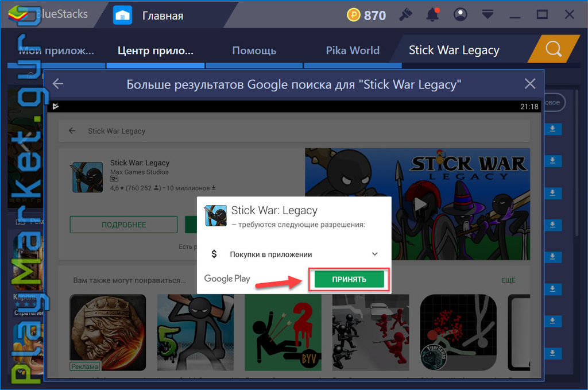Click the first download icon in the right column
The height and width of the screenshot is (390, 588).
point(552,129)
